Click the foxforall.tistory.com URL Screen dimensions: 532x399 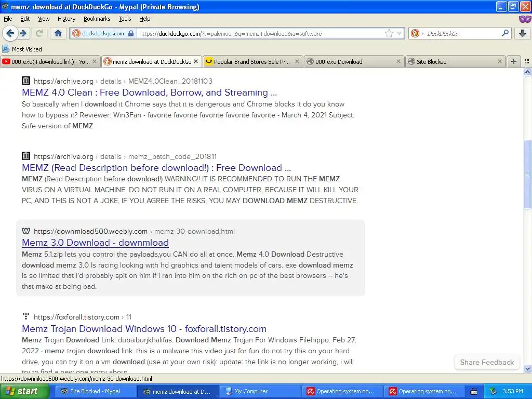coord(83,317)
